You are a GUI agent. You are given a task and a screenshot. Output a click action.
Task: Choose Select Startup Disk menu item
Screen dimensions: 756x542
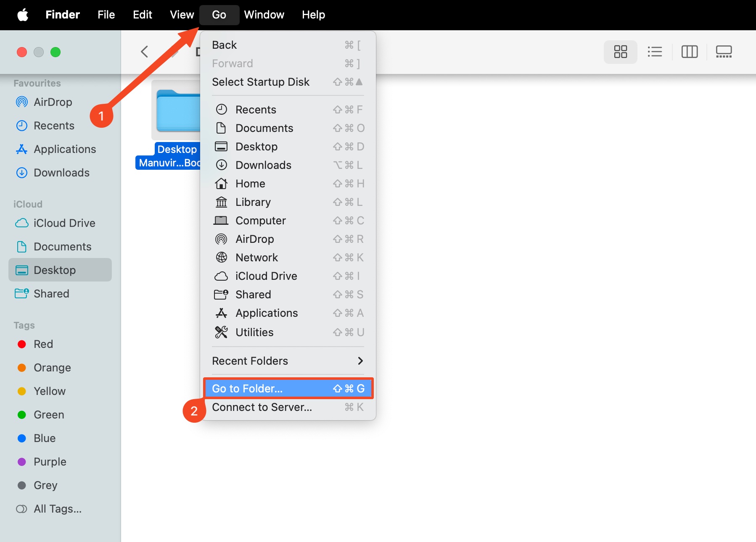(x=288, y=82)
